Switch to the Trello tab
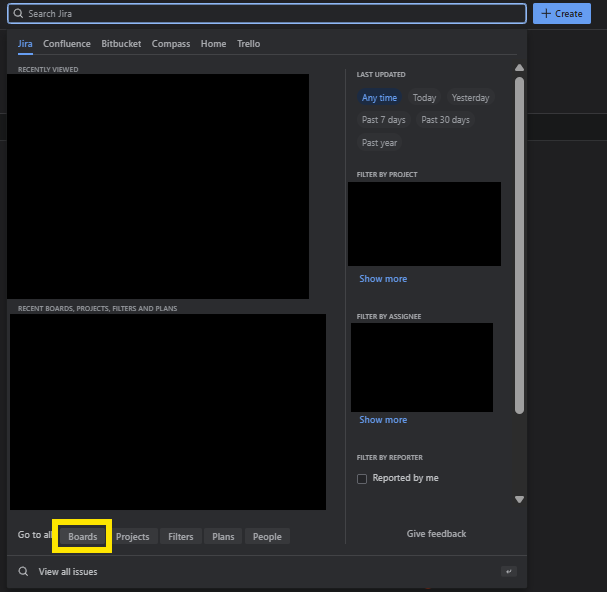Image resolution: width=607 pixels, height=592 pixels. (249, 44)
